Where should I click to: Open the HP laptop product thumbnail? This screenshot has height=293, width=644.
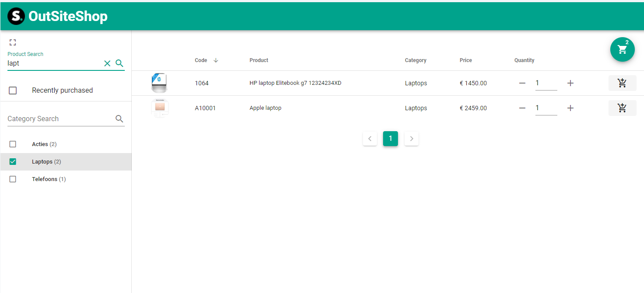pyautogui.click(x=159, y=83)
